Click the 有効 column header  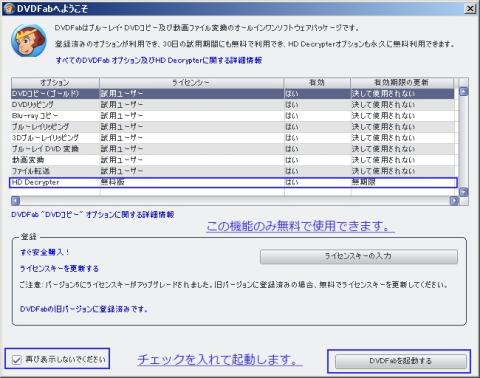[x=317, y=82]
